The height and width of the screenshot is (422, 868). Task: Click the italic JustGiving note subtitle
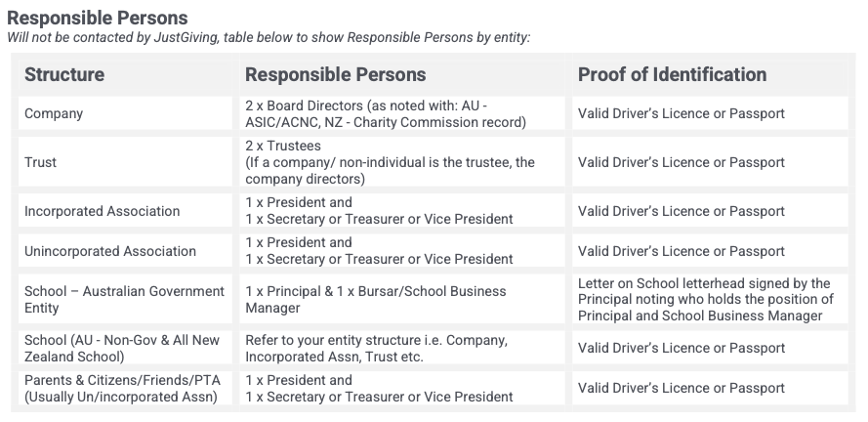[x=269, y=38]
